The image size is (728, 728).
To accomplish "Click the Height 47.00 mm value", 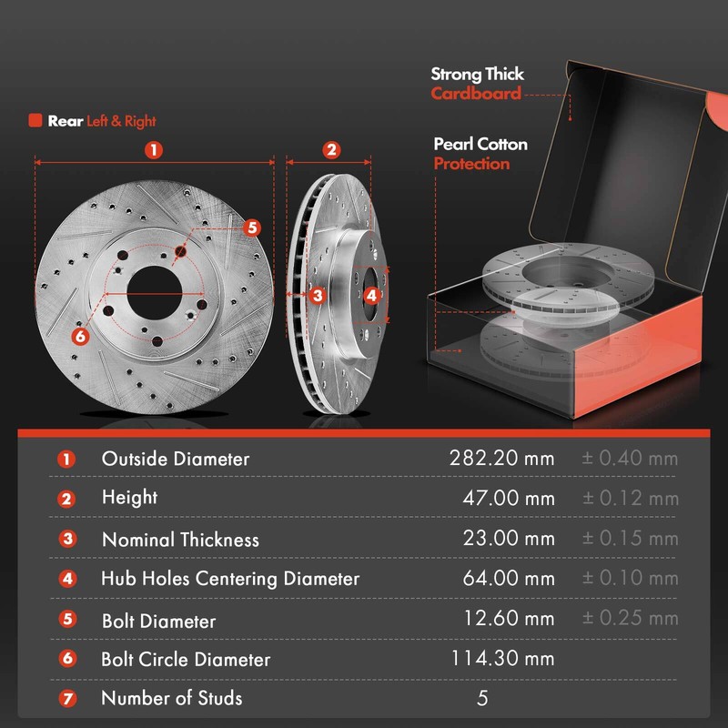I will coord(509,498).
